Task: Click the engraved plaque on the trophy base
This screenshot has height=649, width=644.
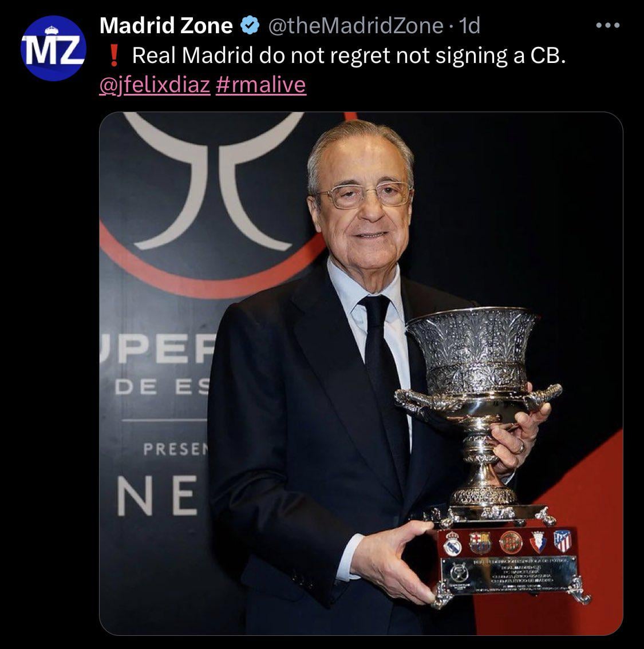Action: point(509,574)
